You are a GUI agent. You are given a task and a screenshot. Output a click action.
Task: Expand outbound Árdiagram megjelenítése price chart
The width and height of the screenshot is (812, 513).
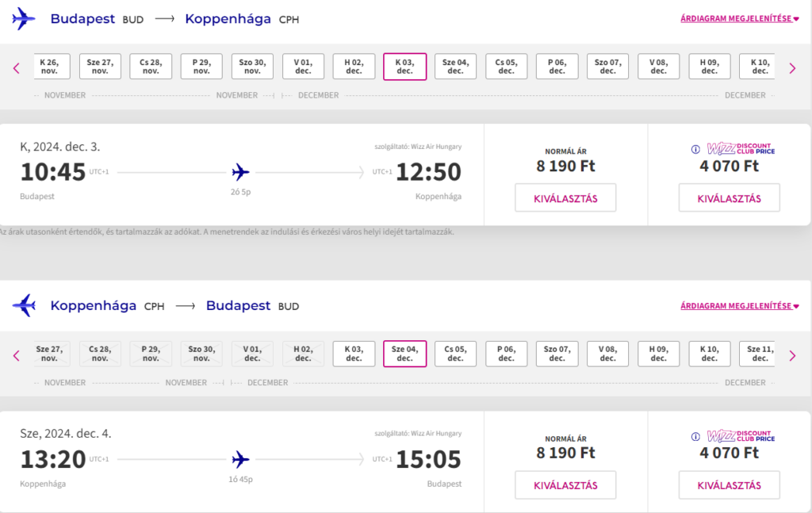pyautogui.click(x=740, y=19)
